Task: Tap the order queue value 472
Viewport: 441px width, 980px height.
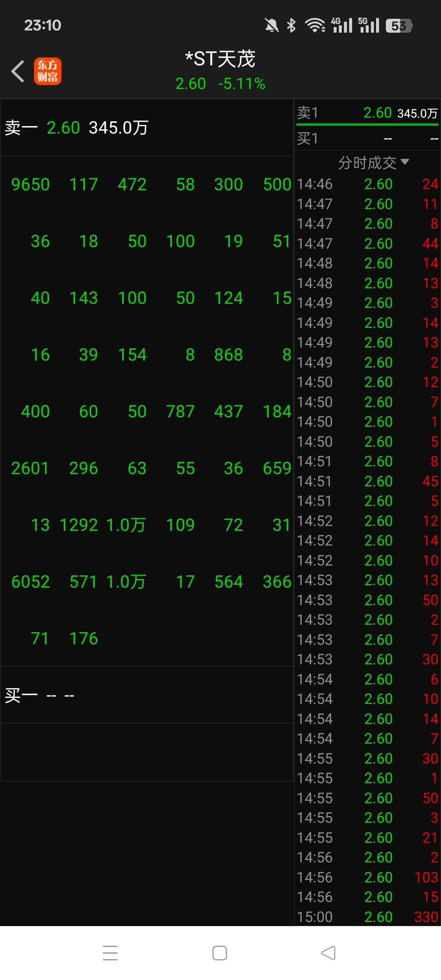Action: (x=132, y=185)
